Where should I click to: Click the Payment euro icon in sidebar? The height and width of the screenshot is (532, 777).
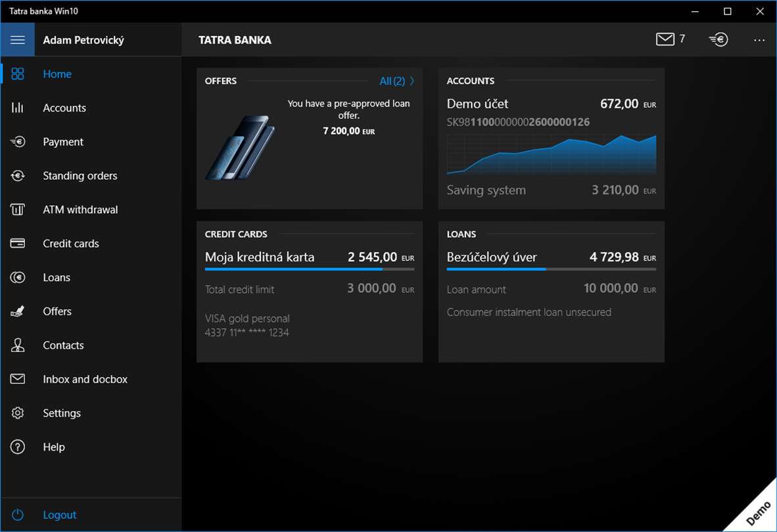17,141
